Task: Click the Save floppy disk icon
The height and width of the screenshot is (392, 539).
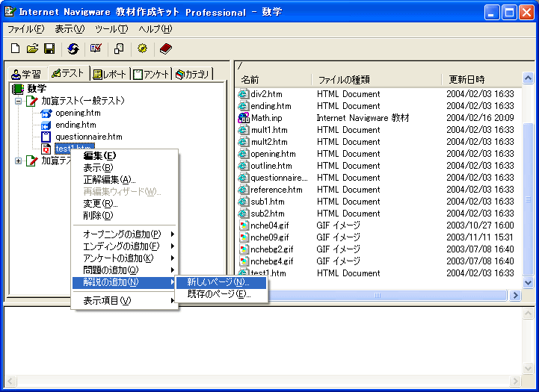Action: tap(49, 49)
